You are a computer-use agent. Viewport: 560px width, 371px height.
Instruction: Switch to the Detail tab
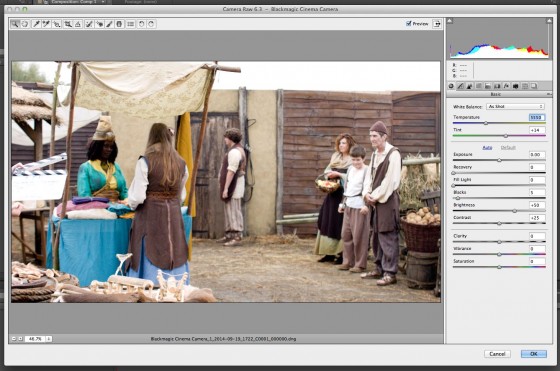coord(469,86)
